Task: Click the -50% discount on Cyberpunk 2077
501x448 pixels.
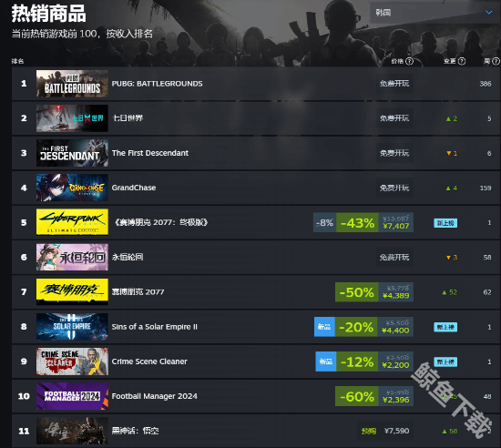Action: 356,292
